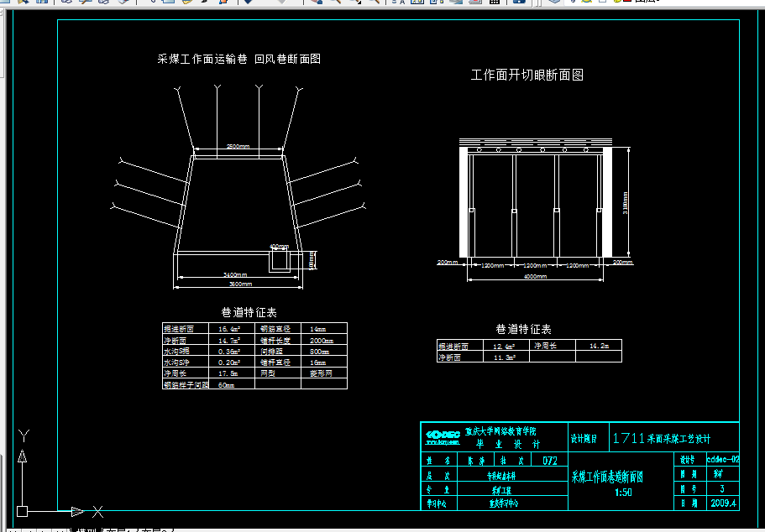
Task: Select the 0.20m² cell value
Action: click(229, 362)
